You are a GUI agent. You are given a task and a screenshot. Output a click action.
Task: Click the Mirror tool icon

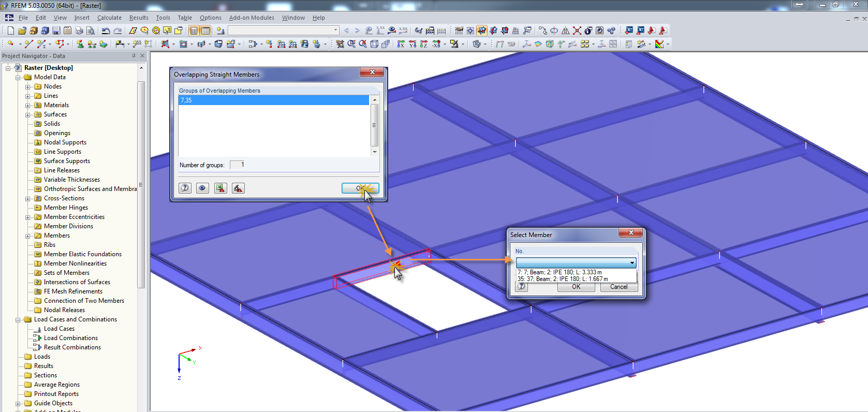tap(566, 31)
